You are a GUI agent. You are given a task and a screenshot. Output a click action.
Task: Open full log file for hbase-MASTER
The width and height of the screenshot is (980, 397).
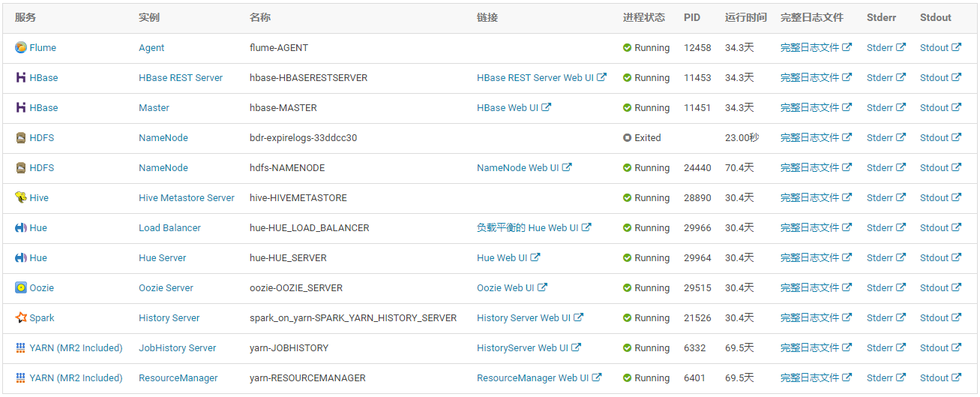click(816, 107)
